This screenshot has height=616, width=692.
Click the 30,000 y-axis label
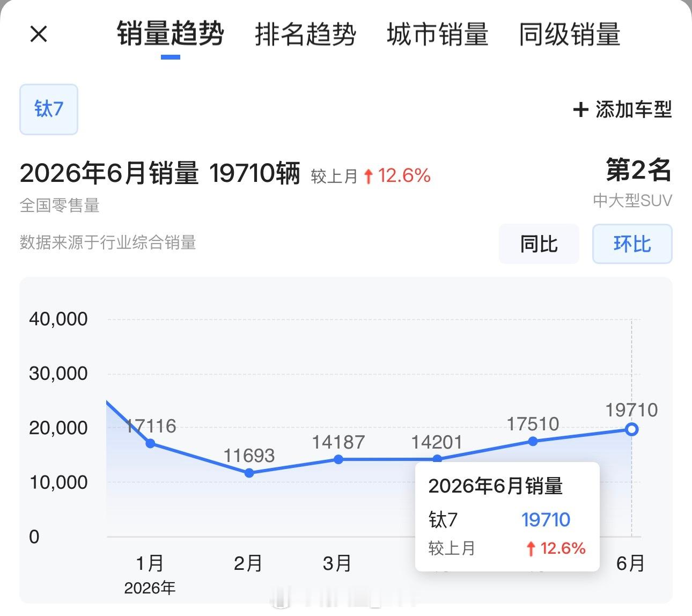(58, 373)
